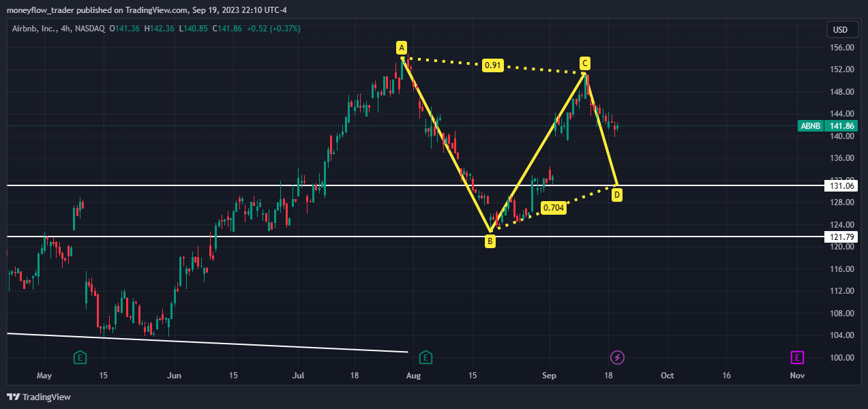Click the purple lightning event icon
This screenshot has height=409, width=868.
tap(618, 357)
